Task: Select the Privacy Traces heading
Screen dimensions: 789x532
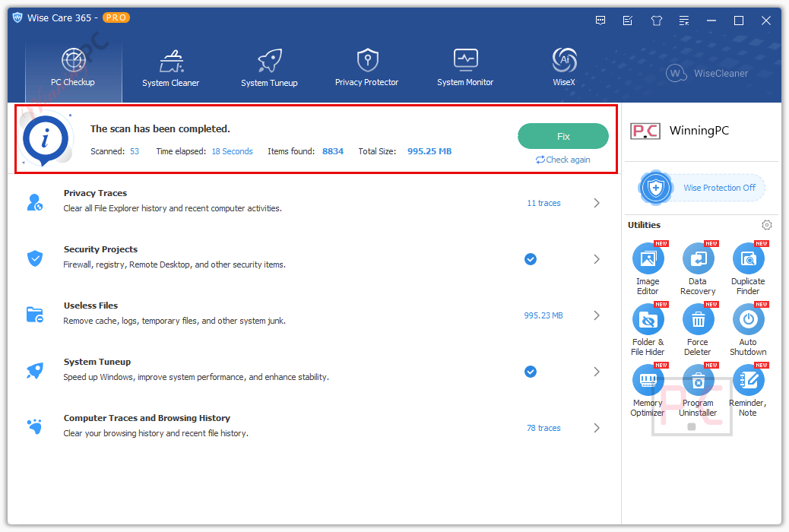Action: pos(95,193)
